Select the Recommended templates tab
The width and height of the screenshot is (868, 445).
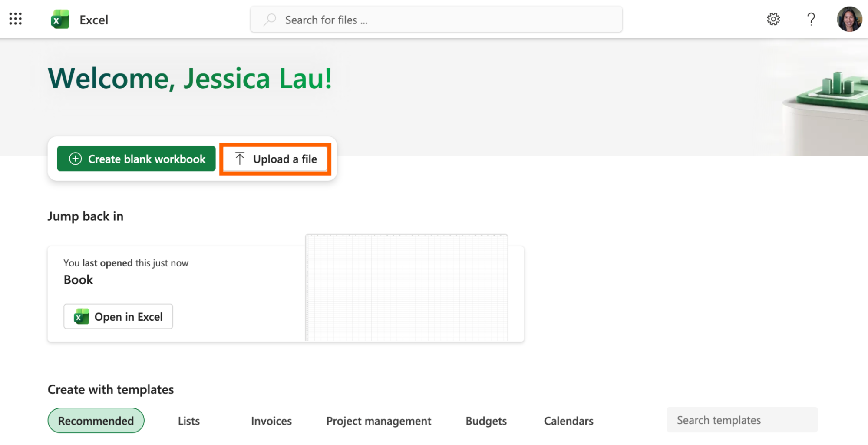point(96,420)
